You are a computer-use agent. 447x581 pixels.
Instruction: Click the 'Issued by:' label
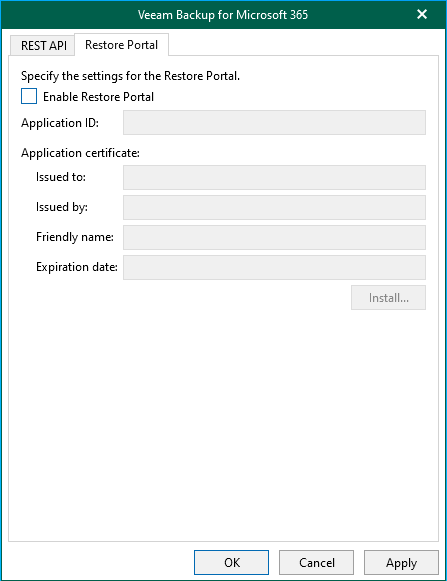click(x=62, y=207)
